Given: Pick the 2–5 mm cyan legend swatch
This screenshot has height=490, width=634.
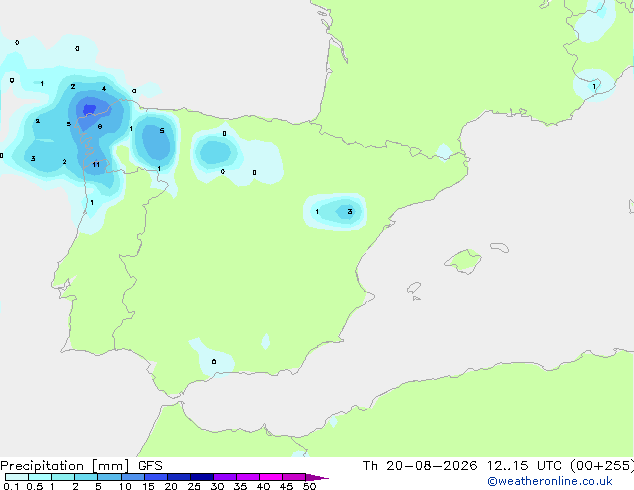Looking at the screenshot, I should point(86,477).
